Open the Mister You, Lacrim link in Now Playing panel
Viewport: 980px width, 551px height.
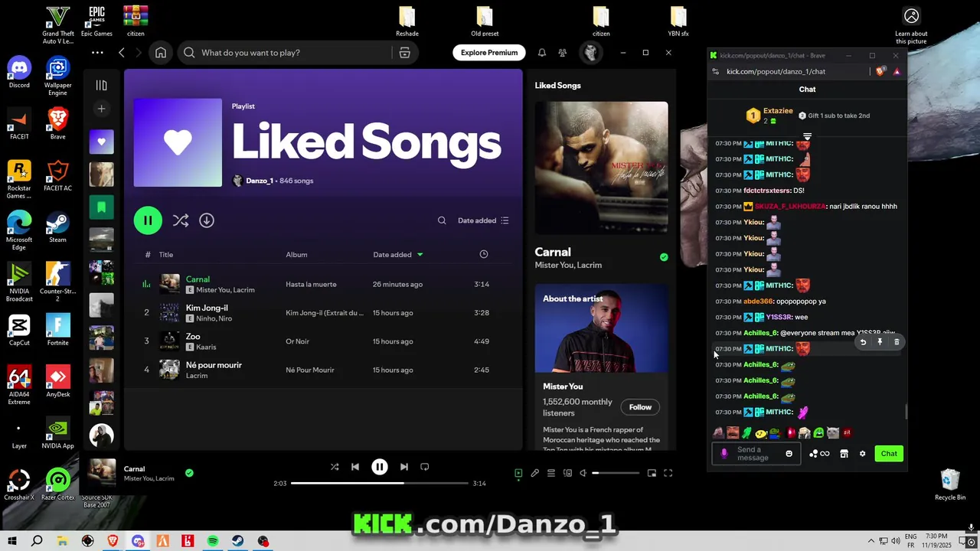tap(568, 266)
